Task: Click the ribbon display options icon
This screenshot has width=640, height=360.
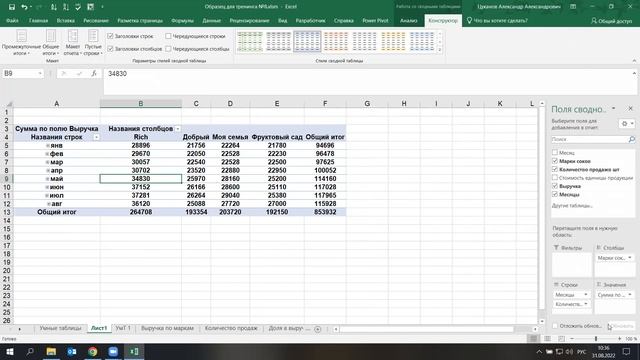Action: click(573, 7)
